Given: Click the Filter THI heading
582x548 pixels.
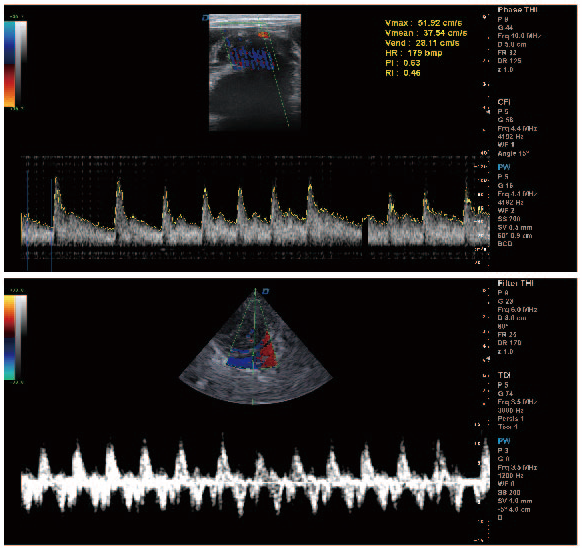Looking at the screenshot, I should 516,283.
